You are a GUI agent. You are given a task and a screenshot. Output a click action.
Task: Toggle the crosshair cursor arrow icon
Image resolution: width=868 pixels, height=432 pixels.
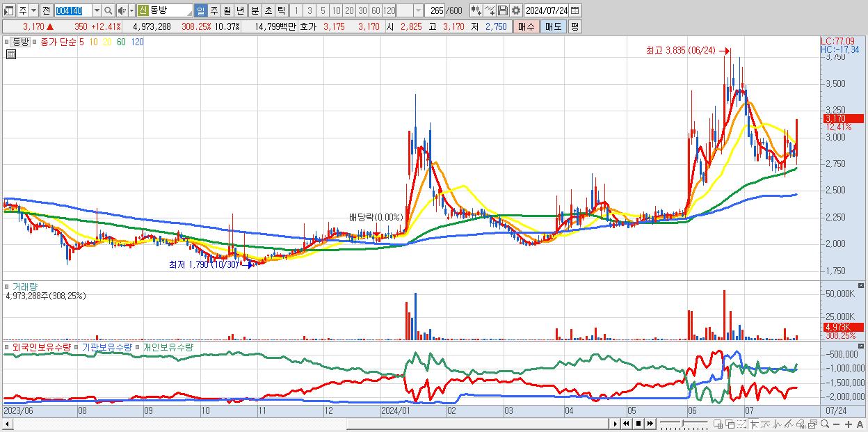click(754, 424)
